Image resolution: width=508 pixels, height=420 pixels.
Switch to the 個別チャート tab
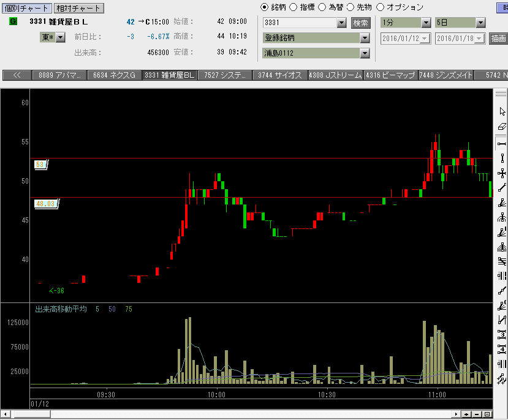tap(27, 8)
